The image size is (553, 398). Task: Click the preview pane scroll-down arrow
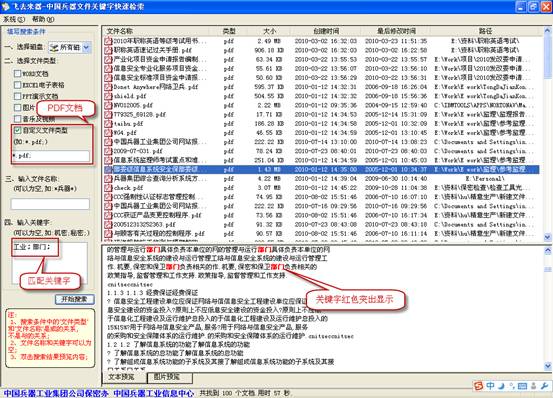(547, 366)
